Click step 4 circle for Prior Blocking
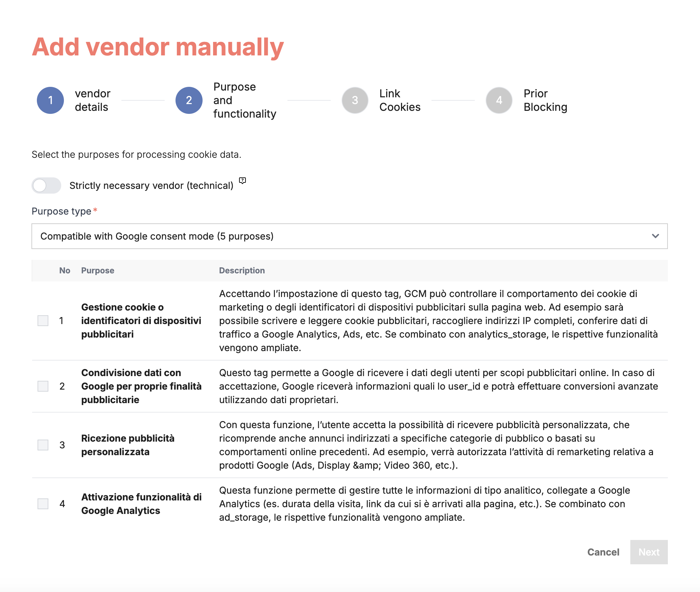 [x=499, y=100]
